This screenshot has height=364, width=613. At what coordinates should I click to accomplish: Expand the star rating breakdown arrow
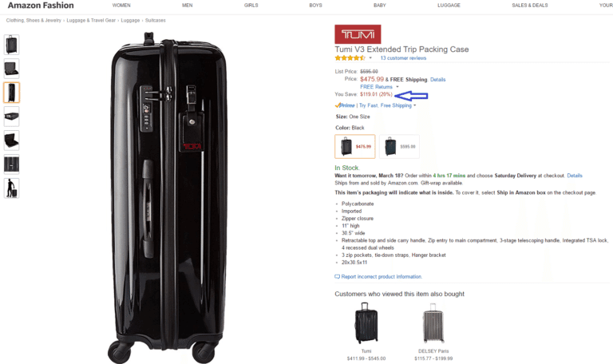pos(370,58)
